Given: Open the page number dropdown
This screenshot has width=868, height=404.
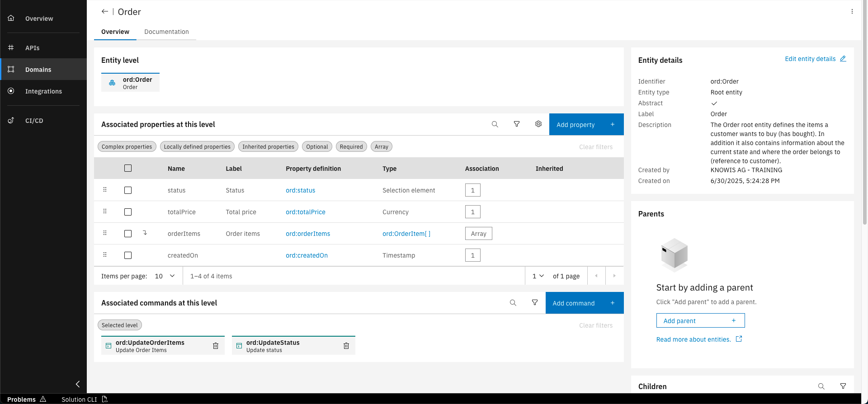Looking at the screenshot, I should pos(538,276).
